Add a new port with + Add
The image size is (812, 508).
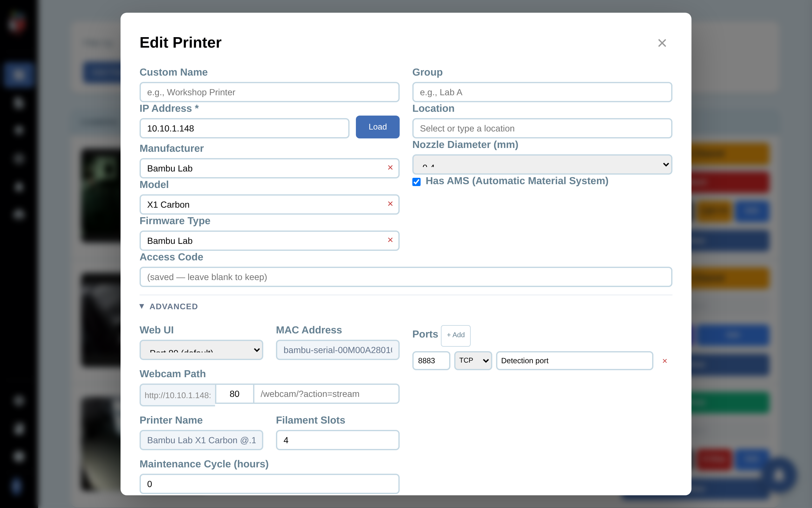coord(455,335)
